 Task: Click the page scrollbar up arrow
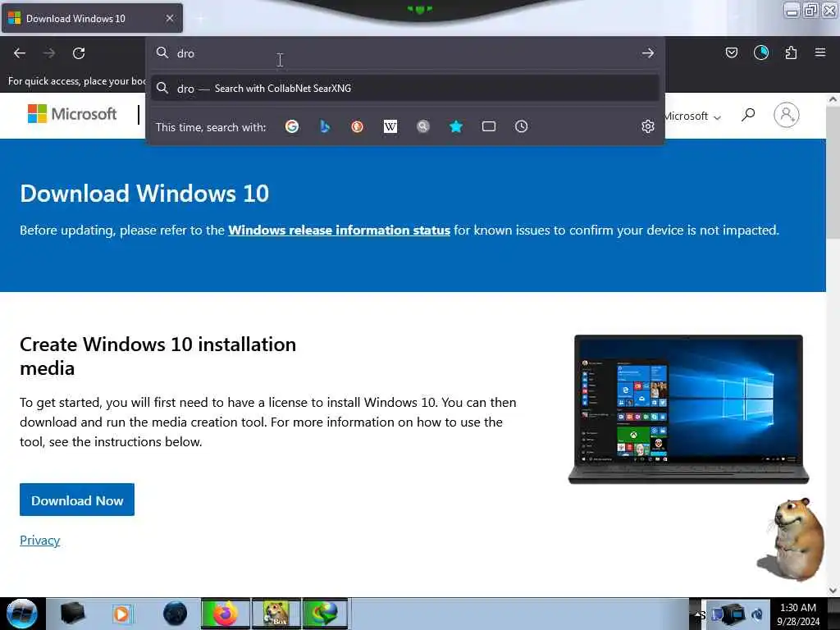click(x=833, y=99)
